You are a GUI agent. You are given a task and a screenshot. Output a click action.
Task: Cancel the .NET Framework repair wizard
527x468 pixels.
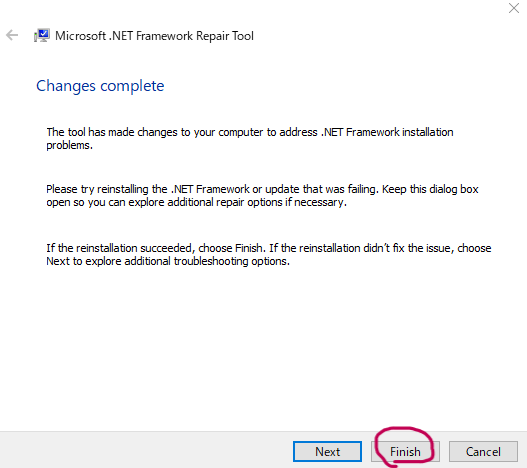483,452
